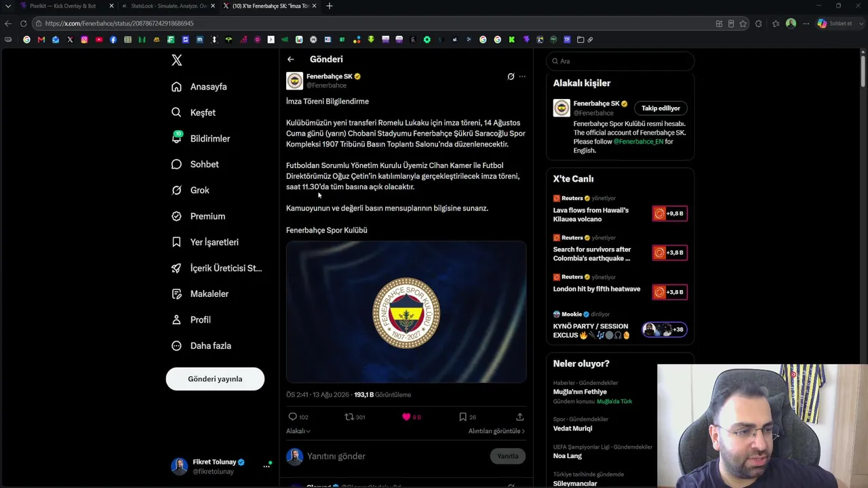Open the post's three-dot more menu
Screen dimensions: 868x488
[522, 77]
